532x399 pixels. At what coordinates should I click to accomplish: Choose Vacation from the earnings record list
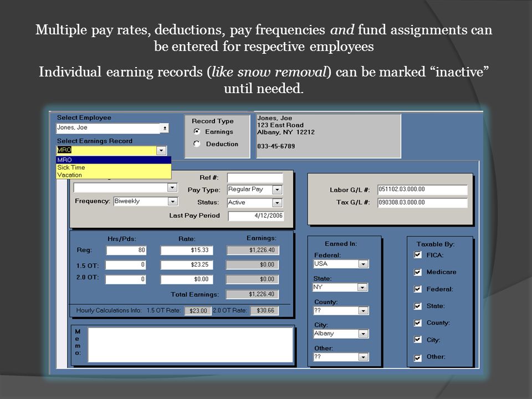tap(113, 175)
